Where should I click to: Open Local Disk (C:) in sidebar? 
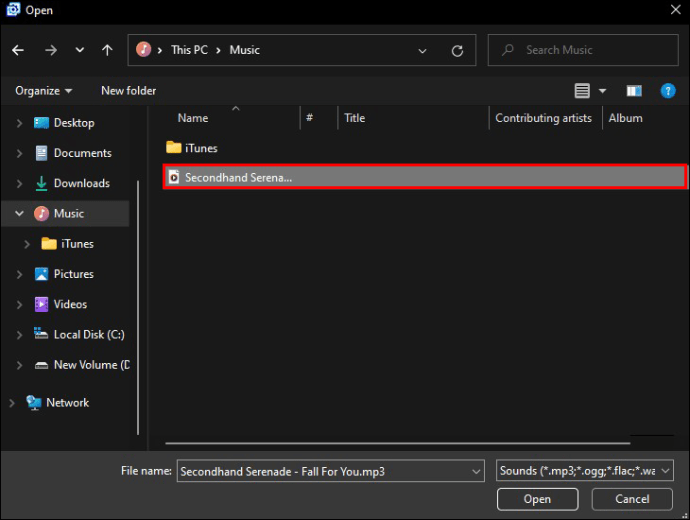pyautogui.click(x=89, y=334)
